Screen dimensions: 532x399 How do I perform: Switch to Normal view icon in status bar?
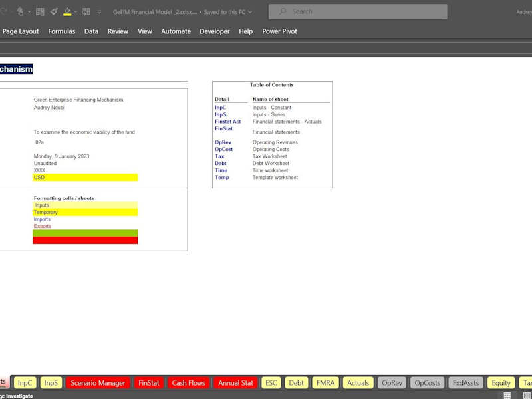coord(507,395)
